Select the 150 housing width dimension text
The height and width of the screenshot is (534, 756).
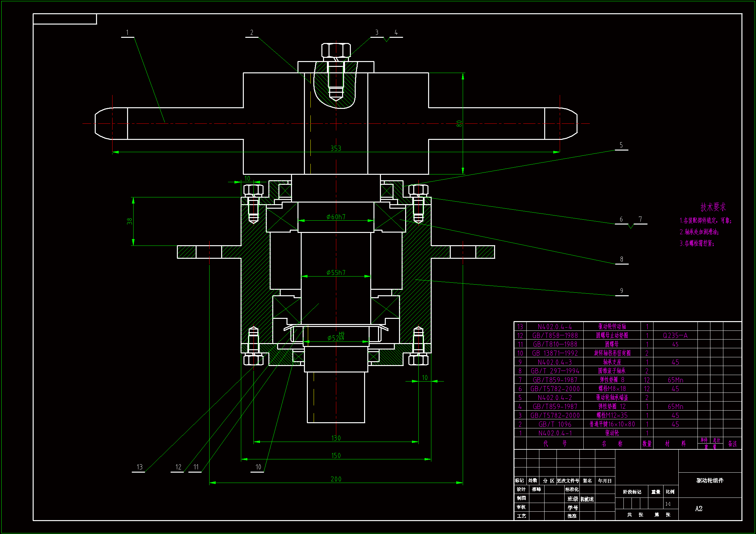pos(336,455)
